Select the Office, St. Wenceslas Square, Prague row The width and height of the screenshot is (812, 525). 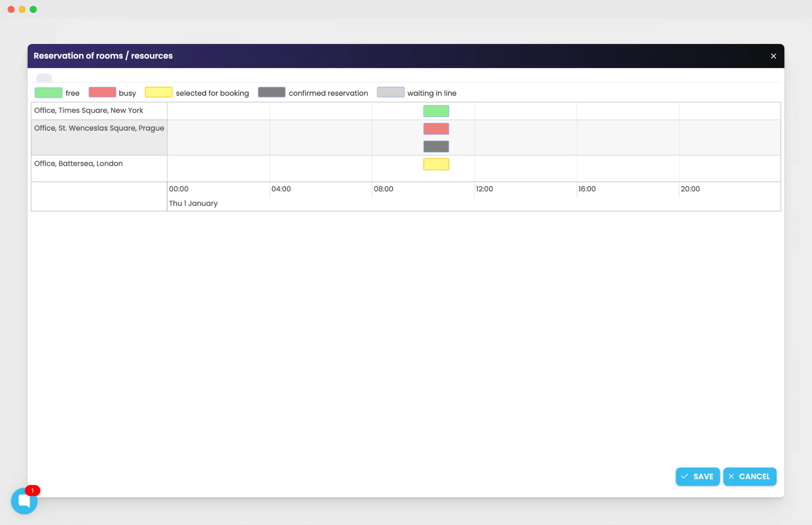(x=99, y=128)
